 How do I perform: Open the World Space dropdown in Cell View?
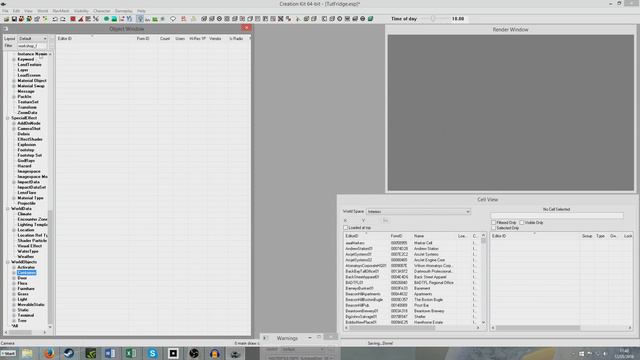coord(418,211)
